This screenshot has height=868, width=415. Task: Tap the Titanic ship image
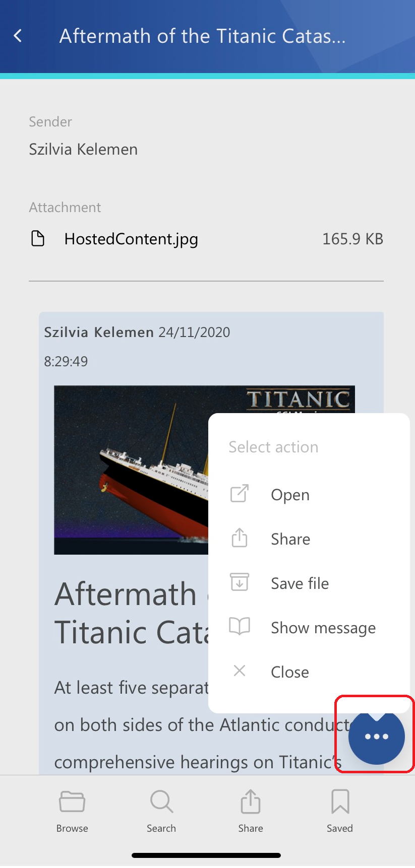click(131, 470)
